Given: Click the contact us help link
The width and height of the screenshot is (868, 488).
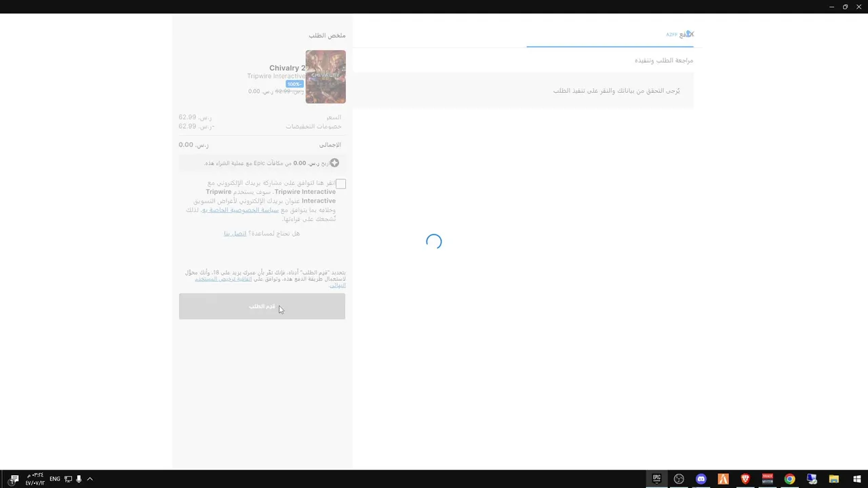Looking at the screenshot, I should click(235, 233).
